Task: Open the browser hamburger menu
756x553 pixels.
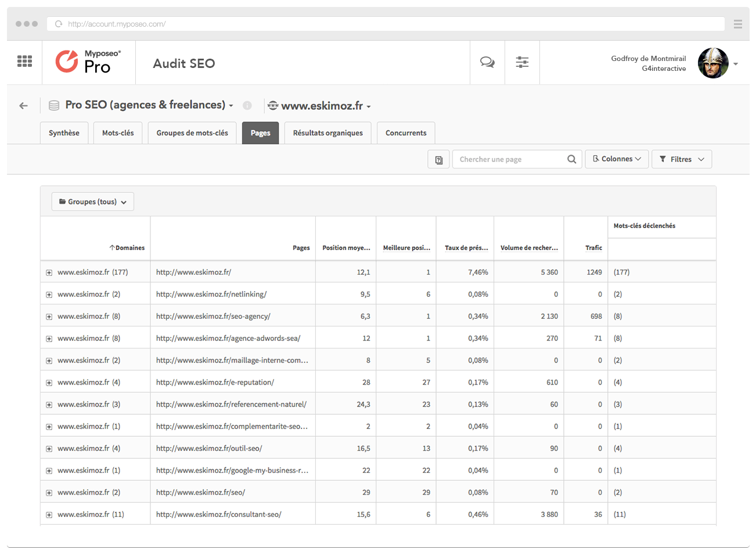Action: coord(738,24)
